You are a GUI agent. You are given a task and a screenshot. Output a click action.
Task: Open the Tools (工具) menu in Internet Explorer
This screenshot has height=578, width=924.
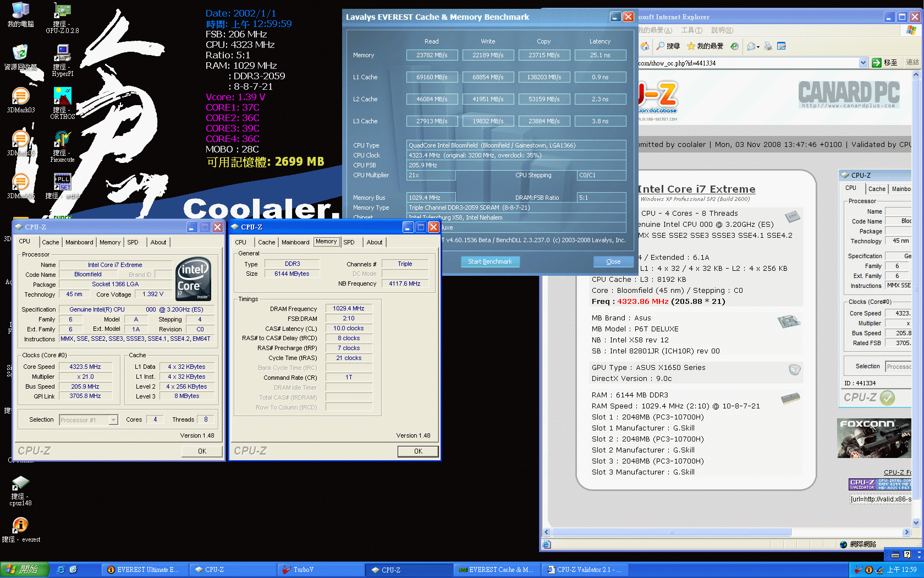tap(691, 30)
